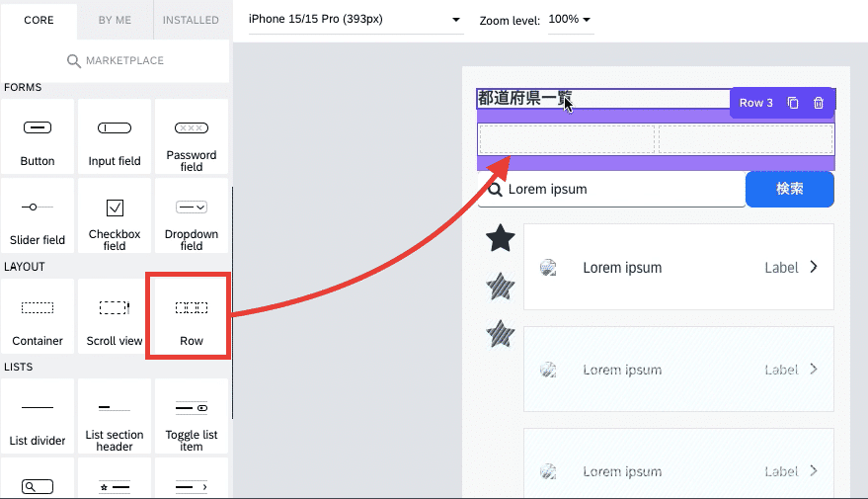Screen dimensions: 868x499
Task: Click the filled black star icon
Action: point(500,238)
